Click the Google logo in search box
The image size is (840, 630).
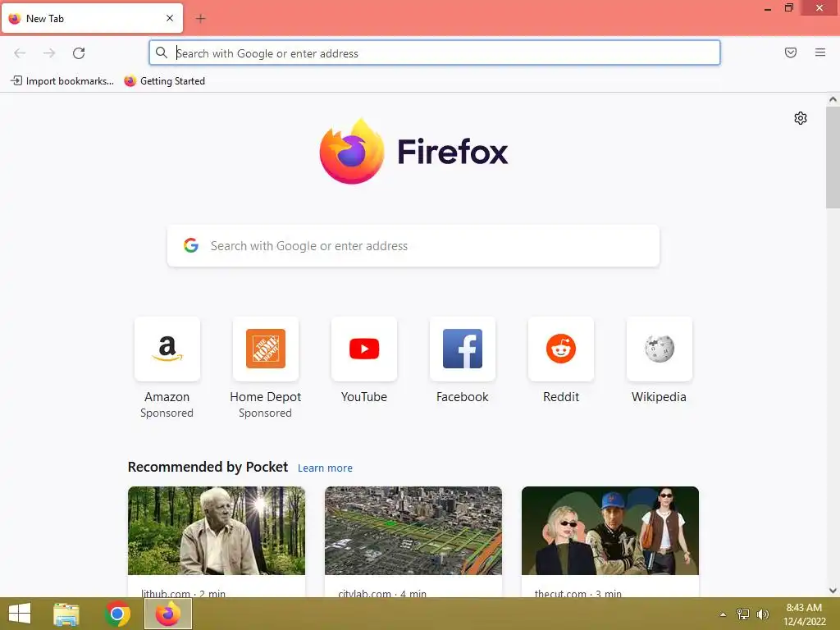(x=190, y=245)
